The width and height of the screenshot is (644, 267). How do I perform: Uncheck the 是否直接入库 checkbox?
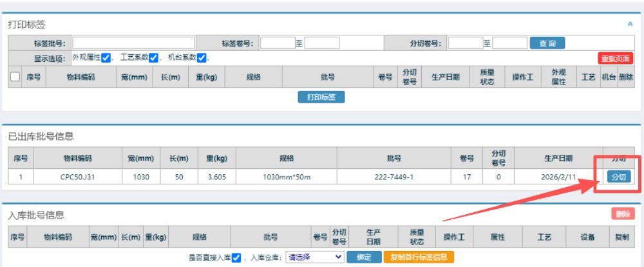(236, 257)
